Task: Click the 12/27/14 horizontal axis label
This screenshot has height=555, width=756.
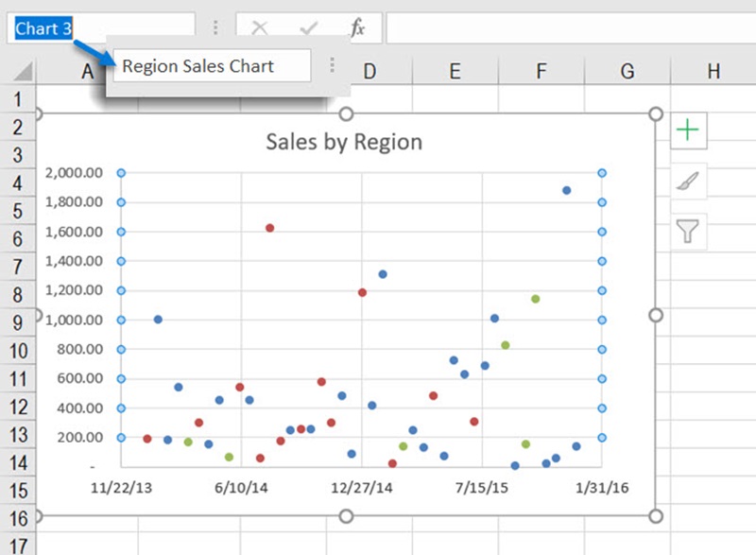Action: [361, 487]
